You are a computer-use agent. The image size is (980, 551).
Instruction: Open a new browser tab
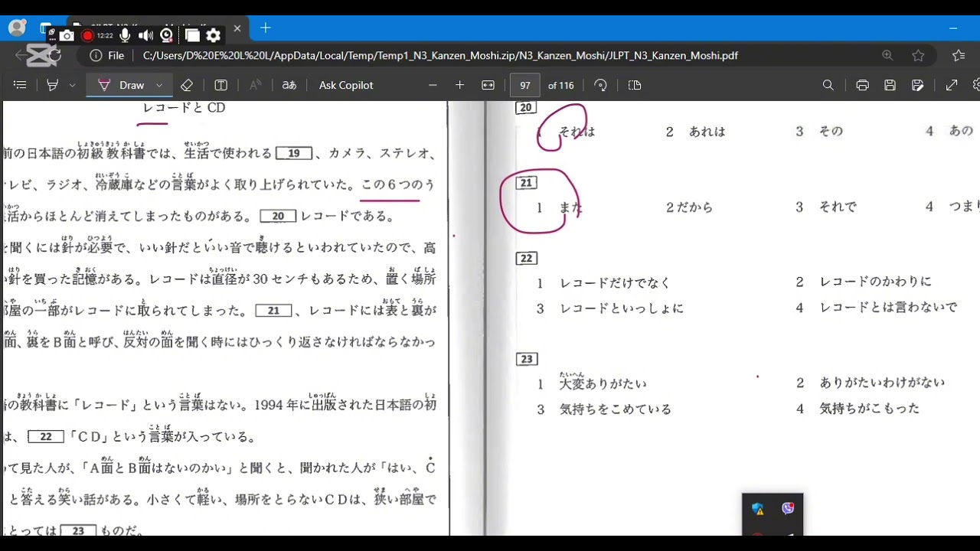point(265,28)
